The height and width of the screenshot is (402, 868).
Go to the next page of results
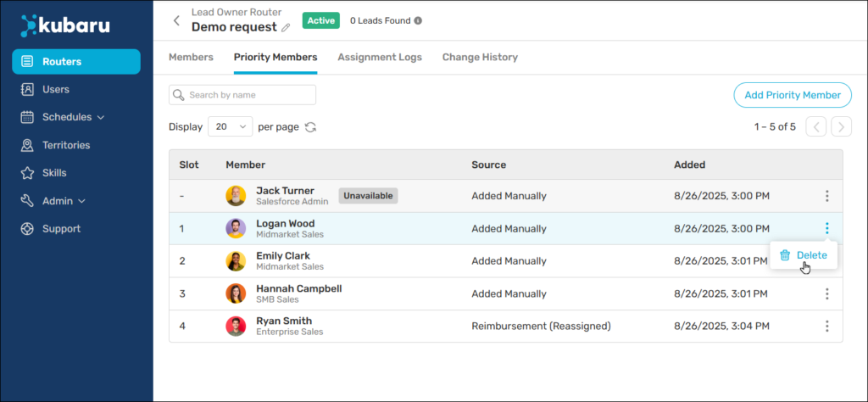(841, 127)
